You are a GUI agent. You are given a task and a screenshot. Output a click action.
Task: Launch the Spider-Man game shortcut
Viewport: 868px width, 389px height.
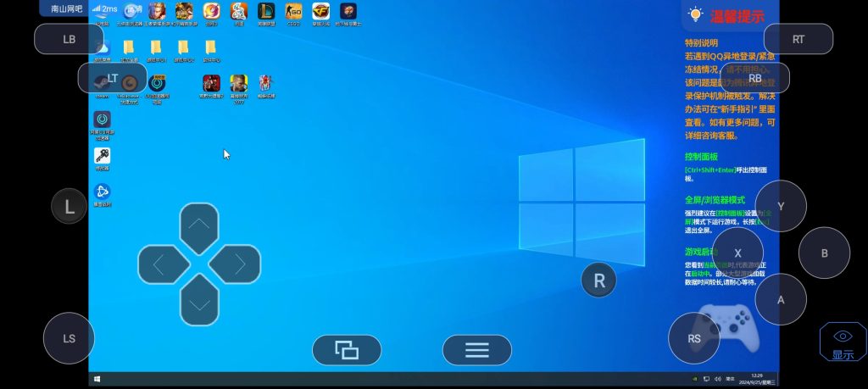pyautogui.click(x=266, y=86)
